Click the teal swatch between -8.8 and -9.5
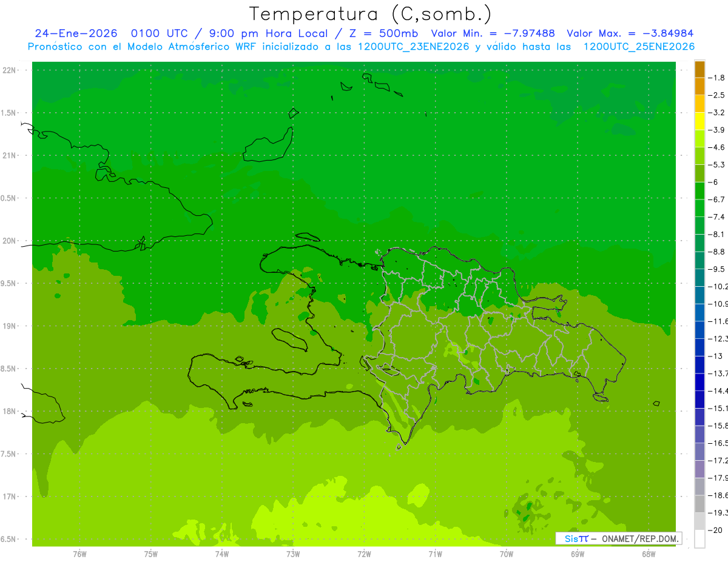The width and height of the screenshot is (728, 562). pyautogui.click(x=699, y=260)
